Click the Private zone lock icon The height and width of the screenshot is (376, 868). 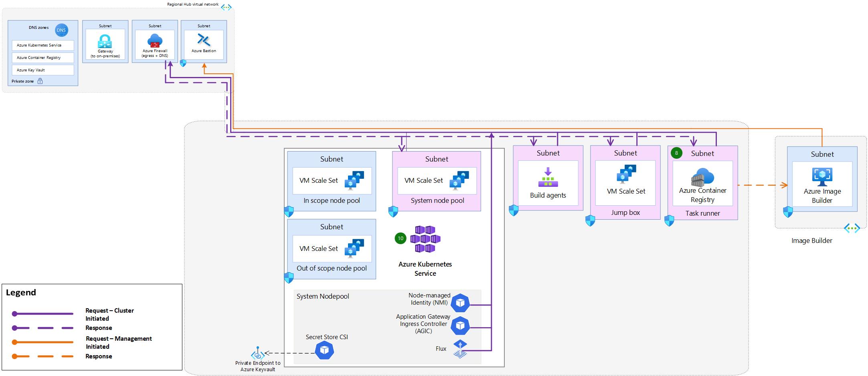(40, 81)
